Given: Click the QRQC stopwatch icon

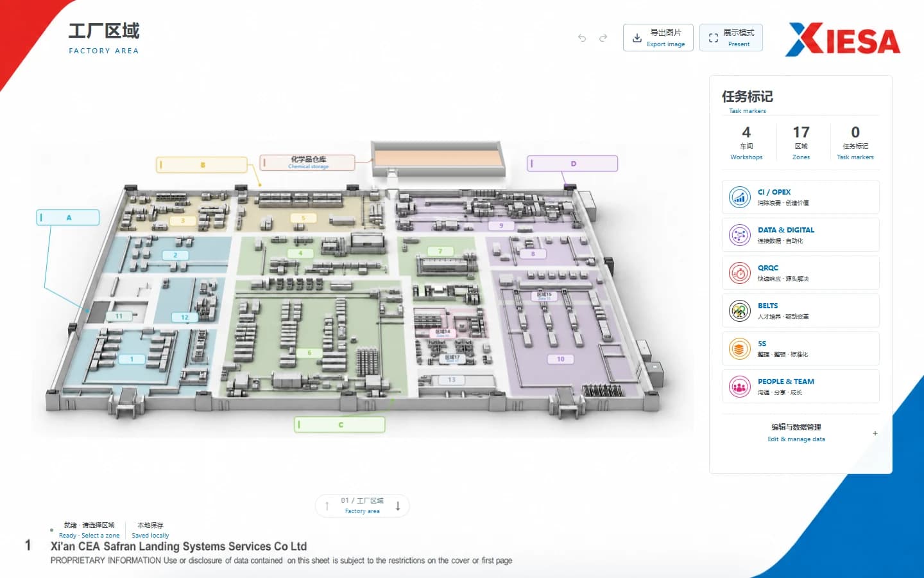Looking at the screenshot, I should pos(740,273).
